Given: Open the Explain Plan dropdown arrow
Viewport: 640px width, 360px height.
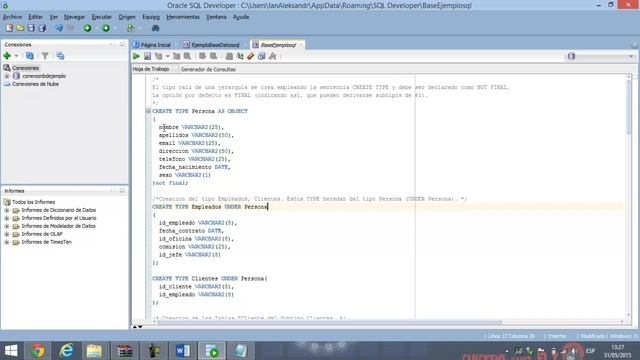Looking at the screenshot, I should [167, 56].
